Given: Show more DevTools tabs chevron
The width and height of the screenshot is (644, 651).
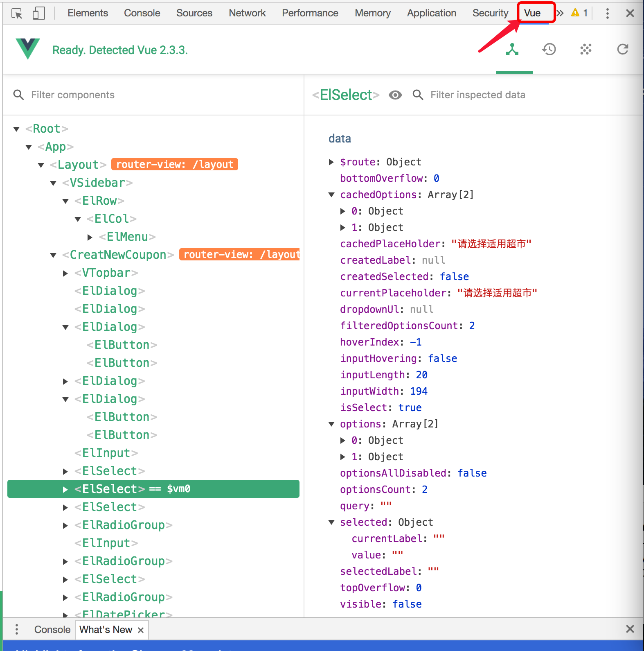Looking at the screenshot, I should tap(560, 13).
